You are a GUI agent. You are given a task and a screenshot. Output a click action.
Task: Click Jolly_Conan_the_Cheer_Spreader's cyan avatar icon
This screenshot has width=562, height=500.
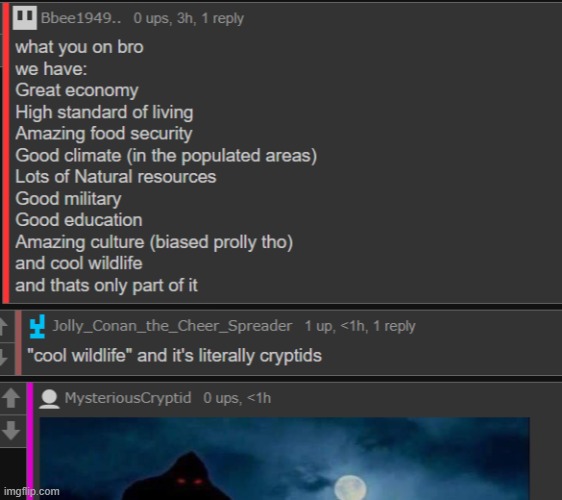[37, 327]
